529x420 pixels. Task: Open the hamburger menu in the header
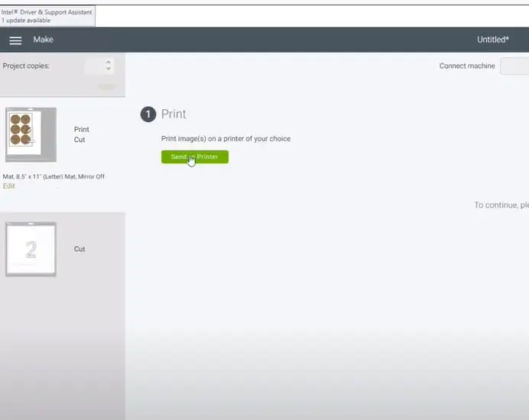[15, 40]
